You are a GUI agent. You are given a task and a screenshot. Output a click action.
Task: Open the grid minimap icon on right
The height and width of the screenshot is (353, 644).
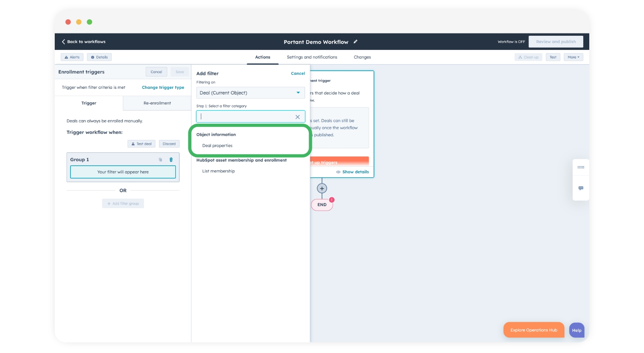[580, 167]
